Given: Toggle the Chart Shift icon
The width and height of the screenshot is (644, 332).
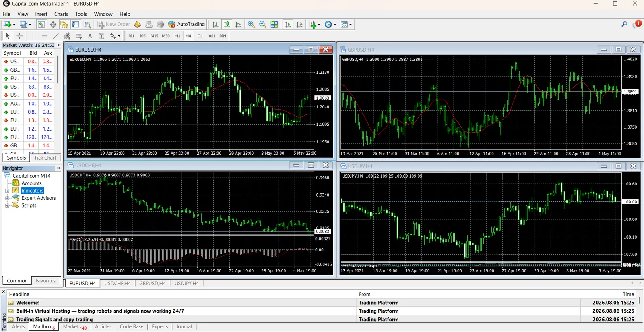Looking at the screenshot, I should coord(299,25).
